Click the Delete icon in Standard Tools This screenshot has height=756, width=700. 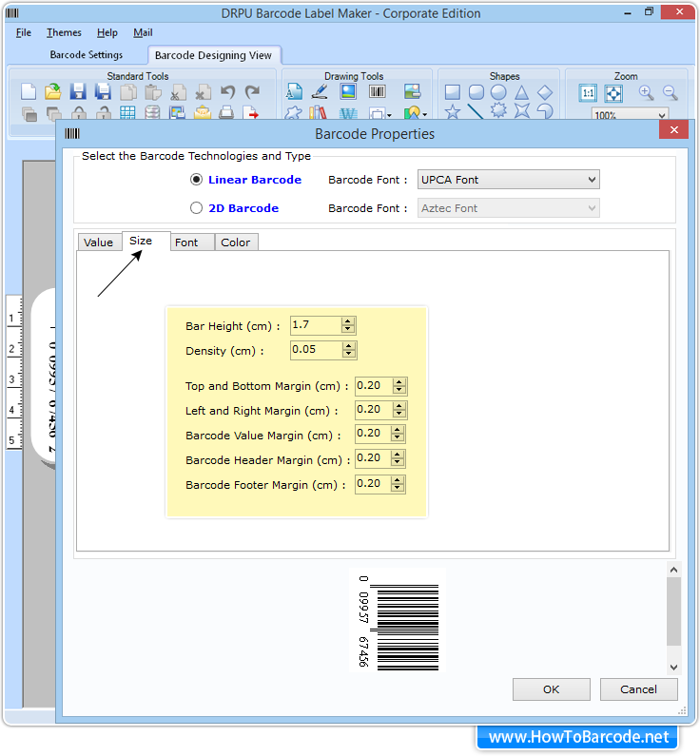[203, 91]
